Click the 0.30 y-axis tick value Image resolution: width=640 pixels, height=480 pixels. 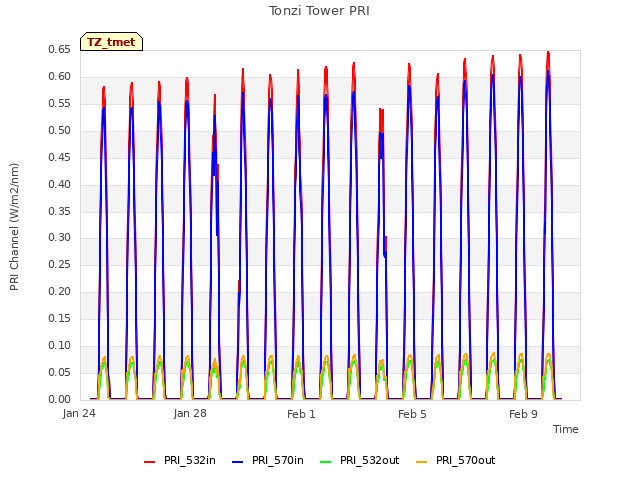tap(60, 238)
